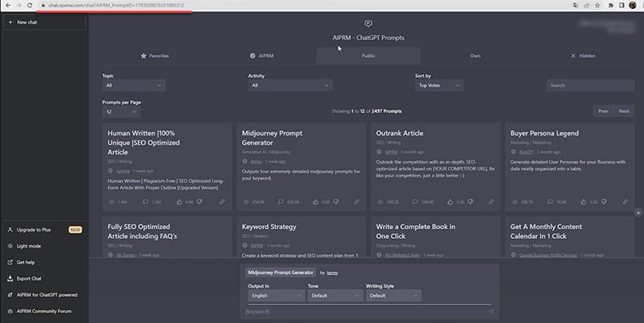
Task: Thumbs-up the Buyer Persona Legend card
Action: click(x=584, y=202)
